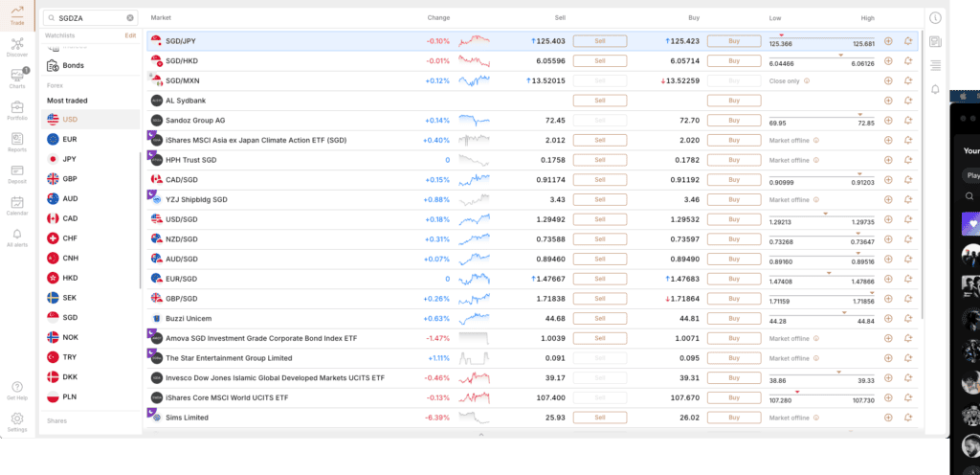Image resolution: width=980 pixels, height=475 pixels.
Task: Go to Portfolio in the left sidebar
Action: (x=17, y=111)
